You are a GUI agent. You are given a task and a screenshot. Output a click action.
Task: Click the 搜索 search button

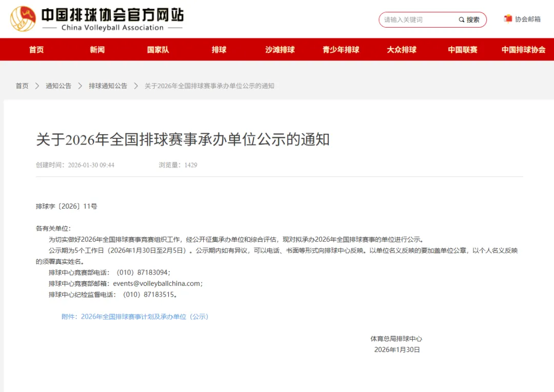point(469,20)
